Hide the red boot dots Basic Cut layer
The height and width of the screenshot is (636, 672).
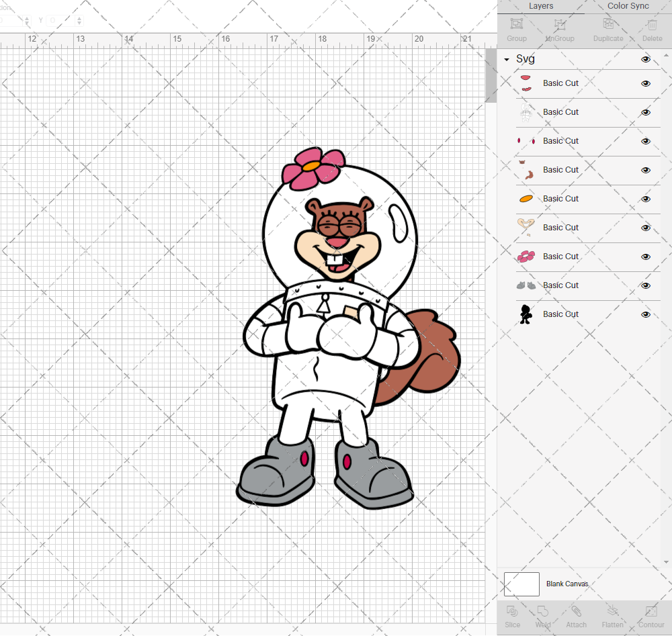point(645,141)
